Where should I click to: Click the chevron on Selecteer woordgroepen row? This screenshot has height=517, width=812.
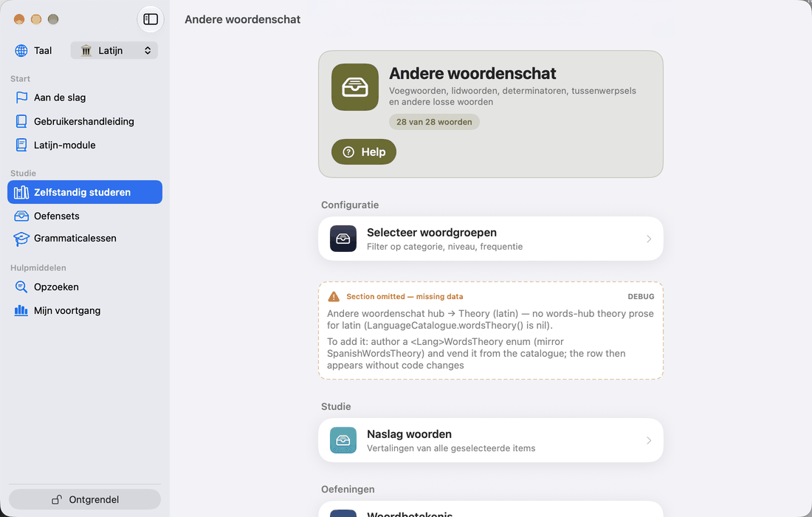tap(648, 239)
